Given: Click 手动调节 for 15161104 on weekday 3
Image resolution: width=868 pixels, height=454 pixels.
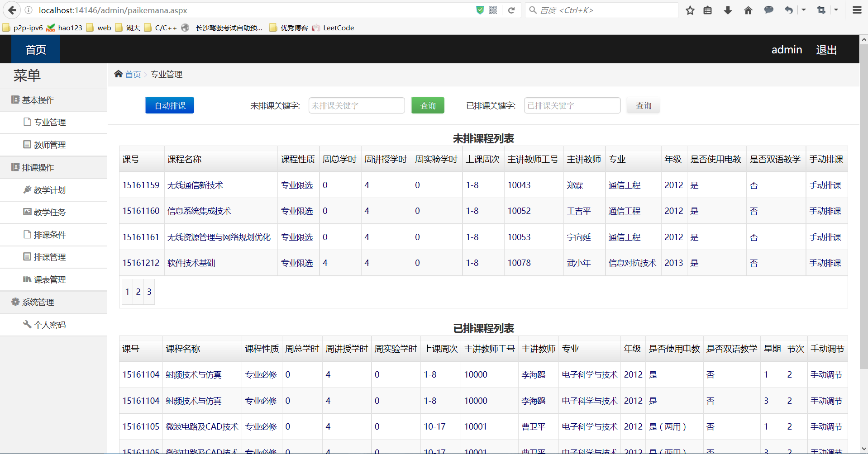Looking at the screenshot, I should pos(826,401).
